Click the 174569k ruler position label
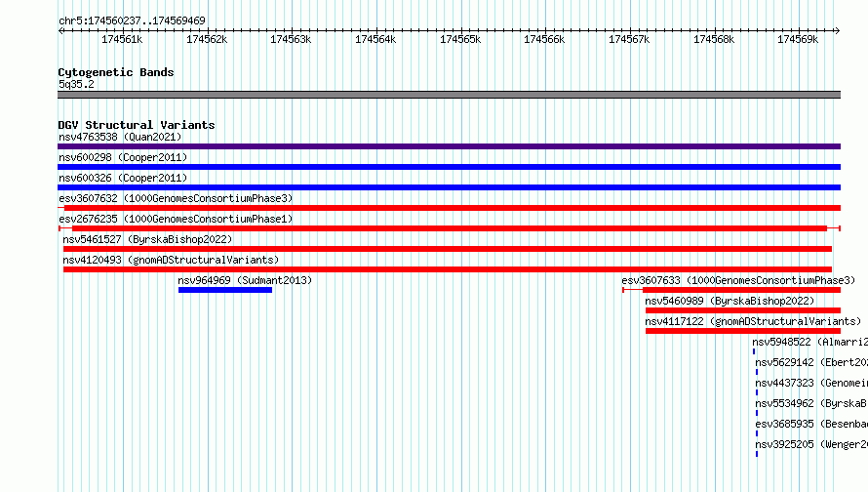The width and height of the screenshot is (868, 492). pyautogui.click(x=798, y=39)
